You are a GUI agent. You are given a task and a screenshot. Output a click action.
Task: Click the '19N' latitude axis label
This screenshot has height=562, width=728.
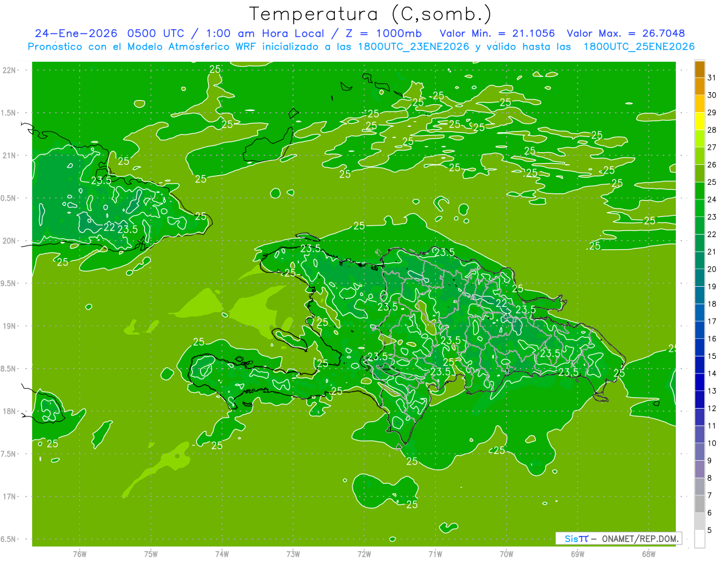coord(9,326)
